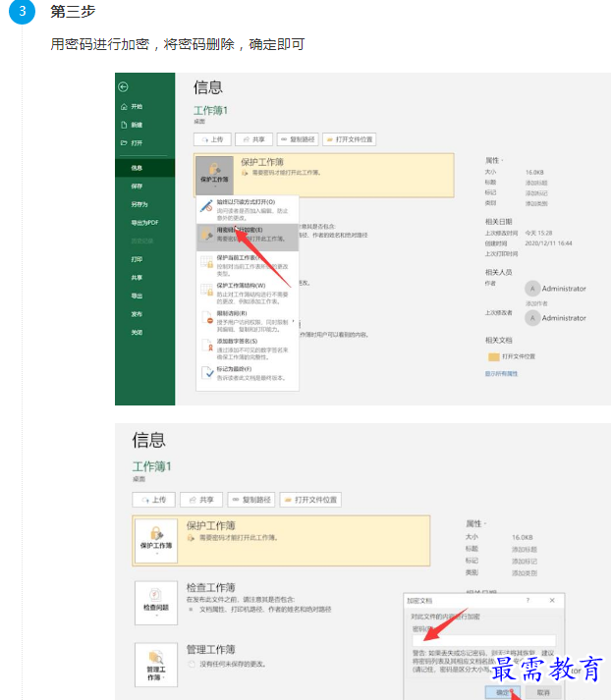The image size is (611, 700).
Task: Click 上传 button in the dialog screenshot
Action: tap(153, 500)
